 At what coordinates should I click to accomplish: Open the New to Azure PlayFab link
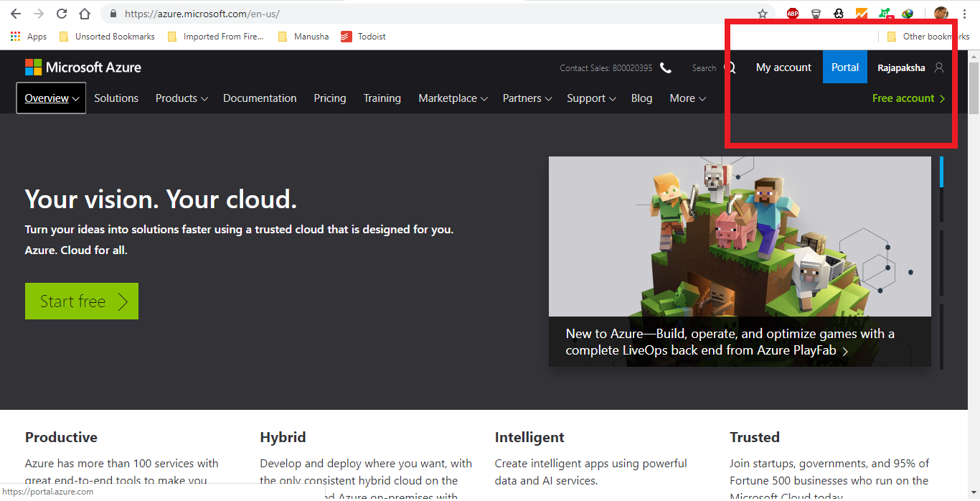[730, 342]
